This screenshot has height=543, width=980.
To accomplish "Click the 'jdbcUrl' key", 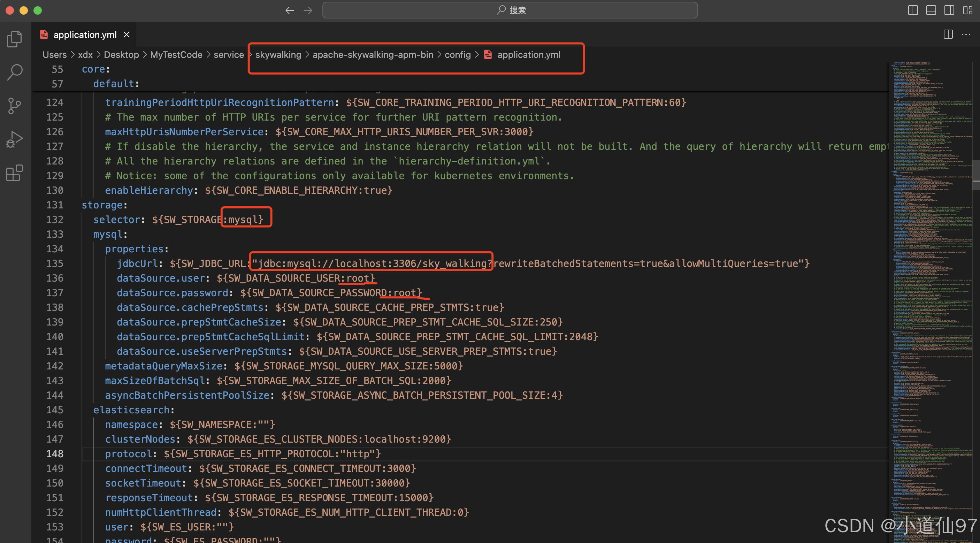I will [137, 264].
